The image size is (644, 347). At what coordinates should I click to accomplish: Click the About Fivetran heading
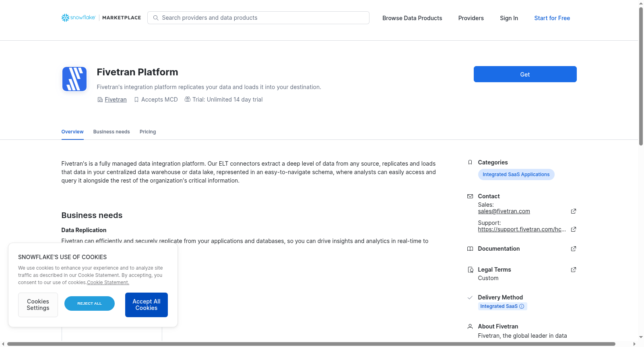pos(498,326)
